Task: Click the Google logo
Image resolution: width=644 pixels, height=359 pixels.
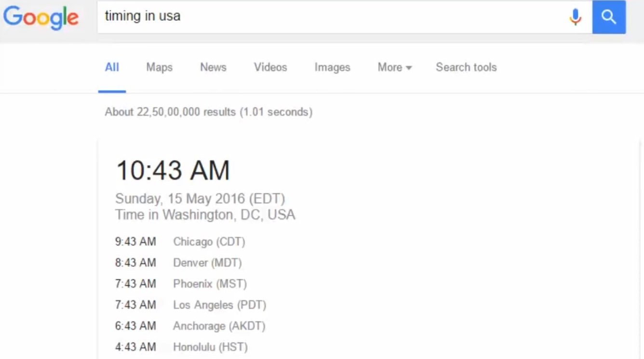Action: tap(41, 17)
